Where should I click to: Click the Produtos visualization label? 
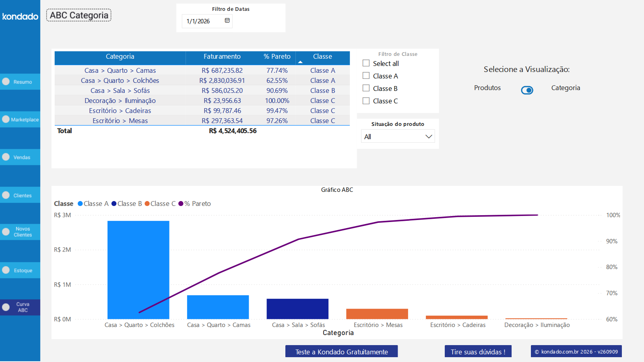click(x=487, y=88)
